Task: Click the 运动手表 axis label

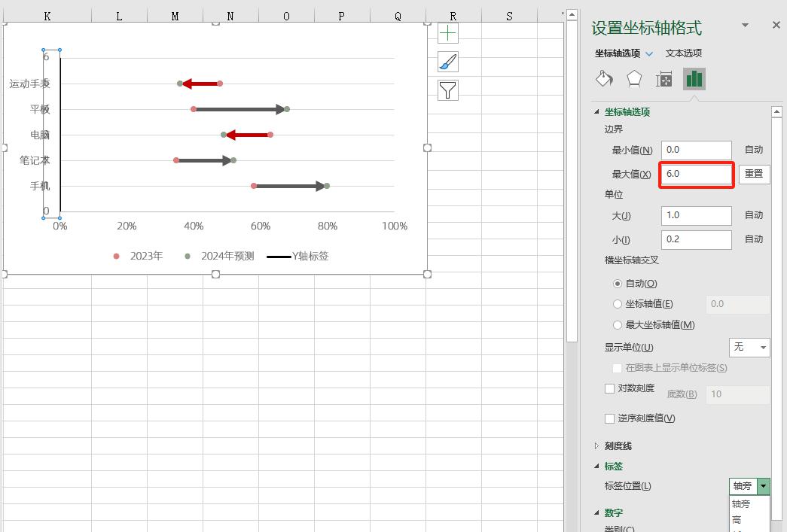Action: coord(29,84)
